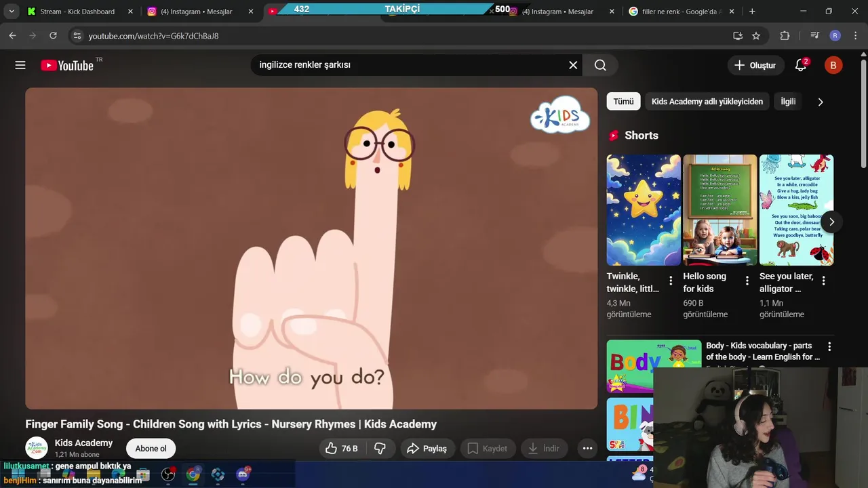
Task: Click the Paylaş share button
Action: (x=427, y=448)
